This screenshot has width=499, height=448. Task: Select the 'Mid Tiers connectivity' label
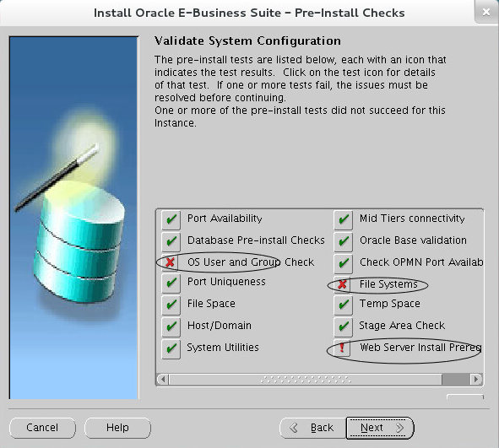[412, 219]
